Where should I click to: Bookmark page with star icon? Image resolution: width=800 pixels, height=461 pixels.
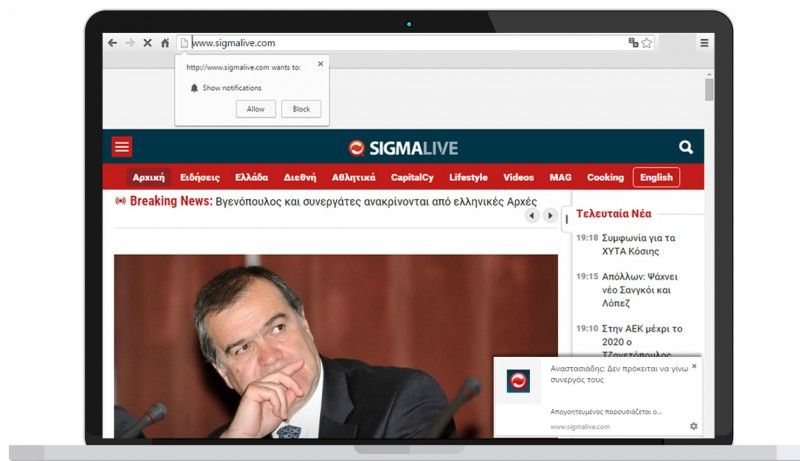(x=647, y=43)
